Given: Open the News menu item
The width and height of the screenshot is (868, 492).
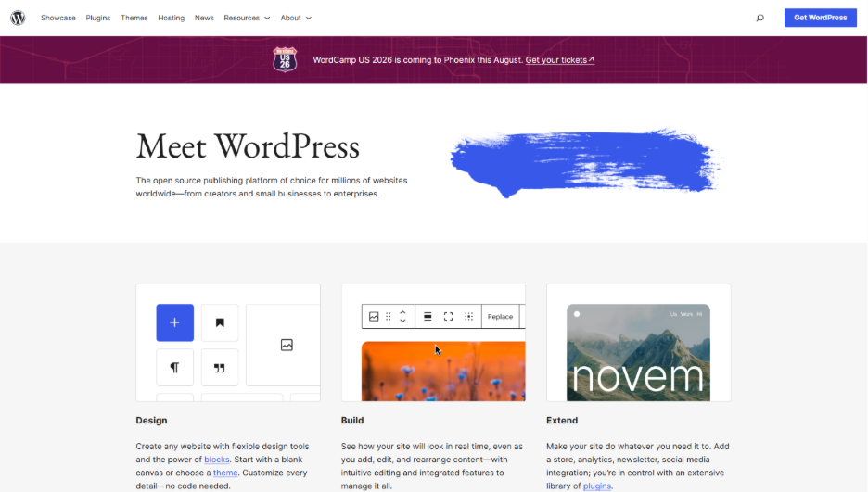Looking at the screenshot, I should [204, 18].
